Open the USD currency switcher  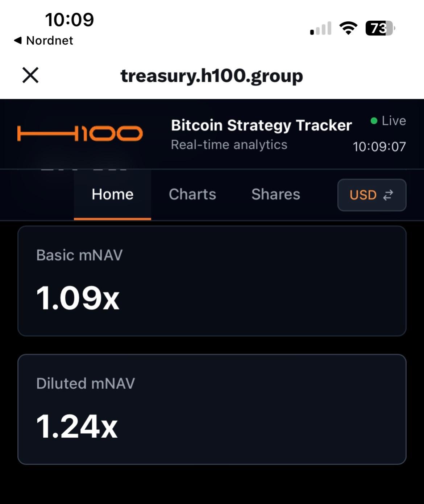(x=372, y=195)
